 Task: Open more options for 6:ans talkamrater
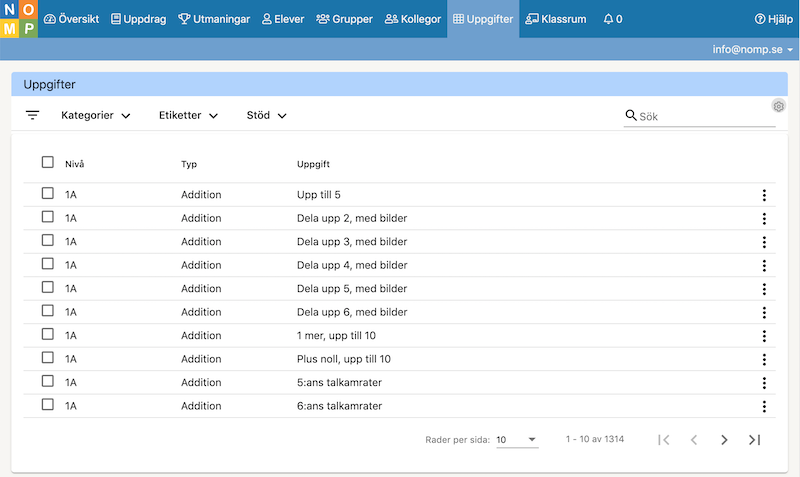coord(764,406)
